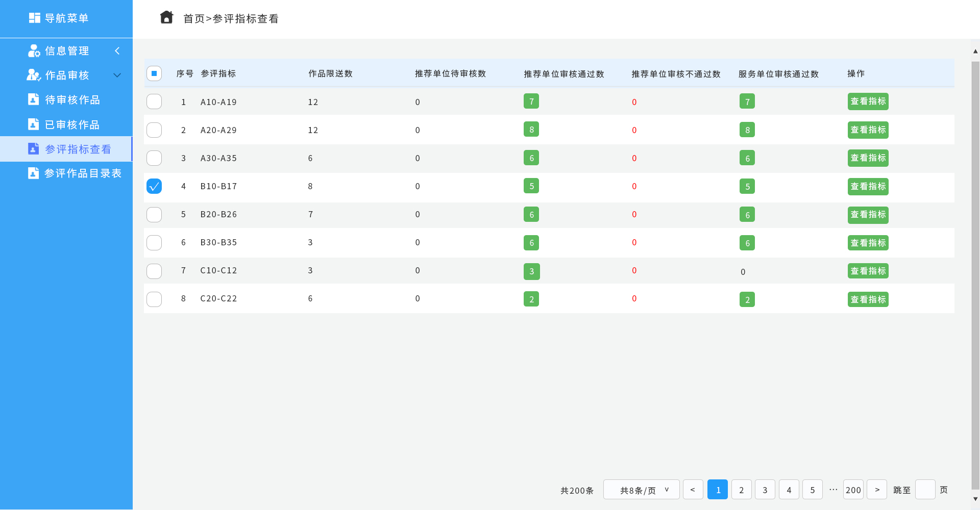Open 待审核作品 menu item
This screenshot has height=510, width=980.
pos(72,99)
